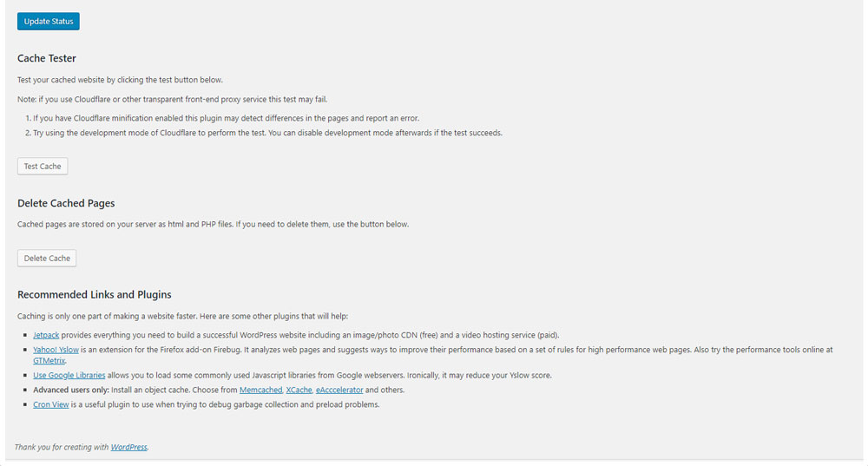
Task: Click the Delete Cached Pages heading
Action: coord(66,203)
